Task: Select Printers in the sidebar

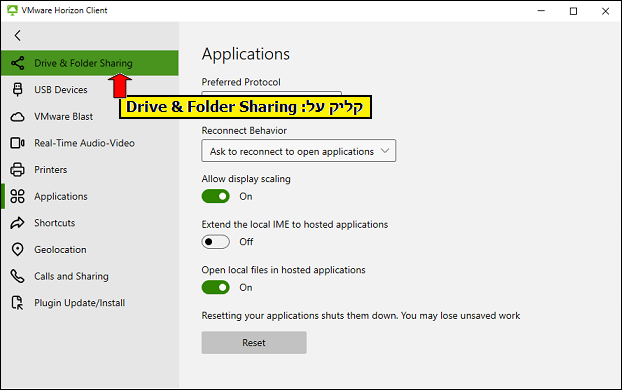Action: tap(90, 170)
